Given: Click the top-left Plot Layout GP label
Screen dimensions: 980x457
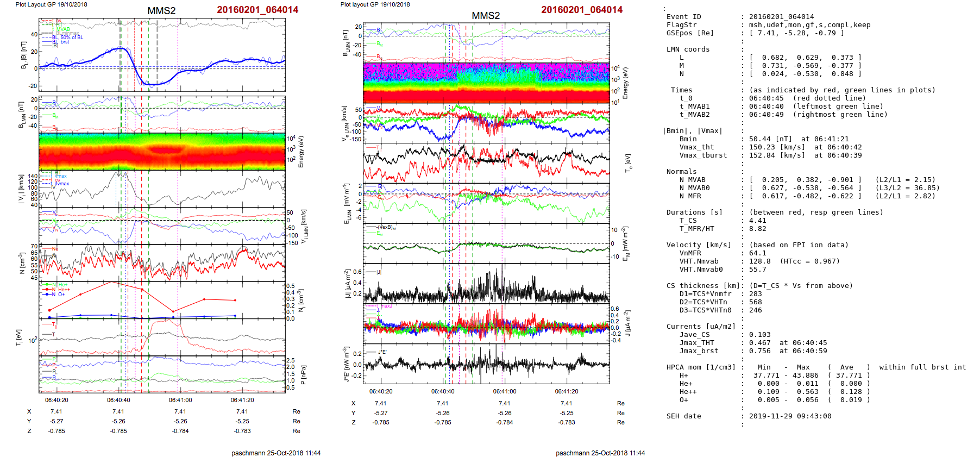Looking at the screenshot, I should click(x=51, y=4).
